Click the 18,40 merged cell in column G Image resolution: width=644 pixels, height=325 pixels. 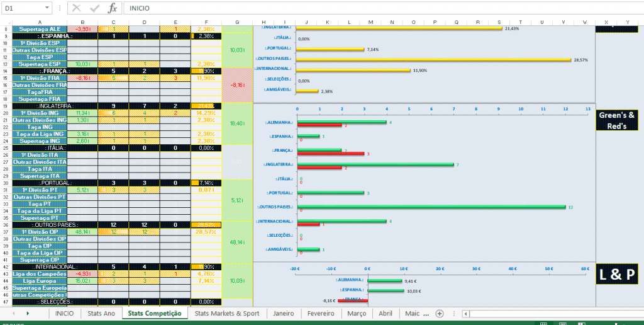pos(237,123)
